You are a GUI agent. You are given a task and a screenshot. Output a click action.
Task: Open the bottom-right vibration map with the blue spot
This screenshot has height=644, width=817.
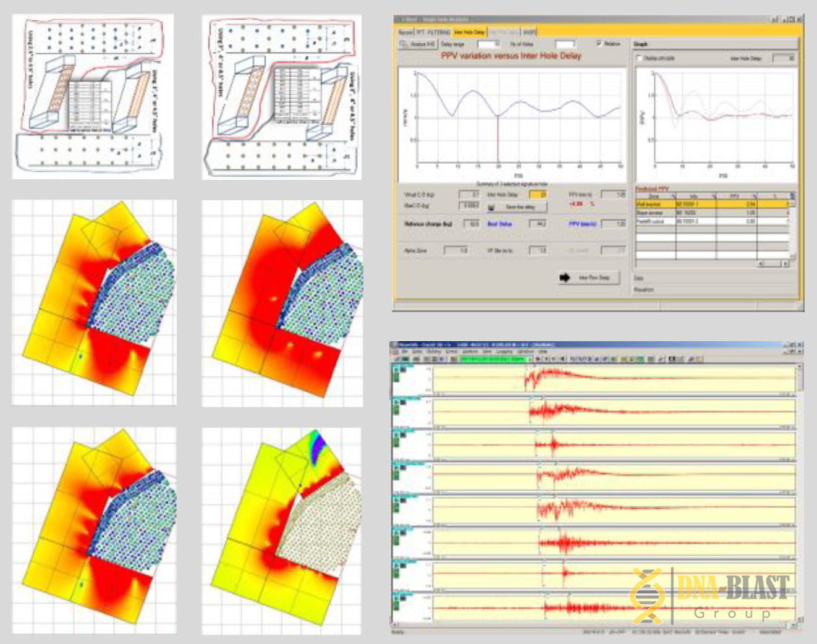(282, 531)
